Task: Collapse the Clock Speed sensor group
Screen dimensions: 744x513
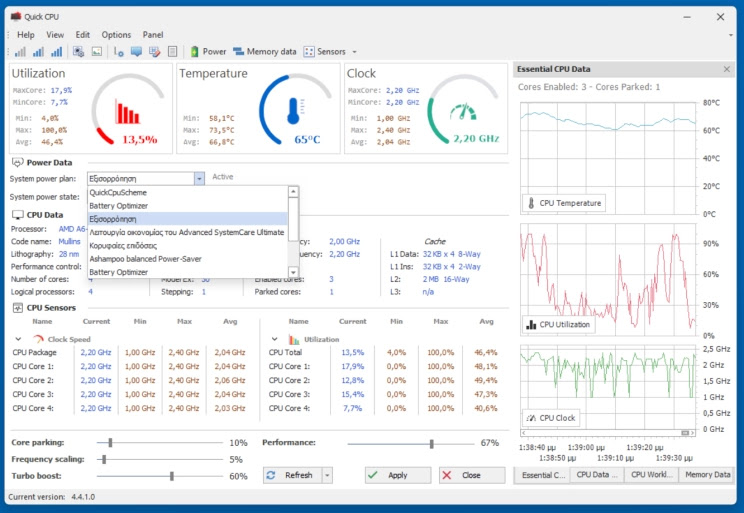Action: [x=18, y=339]
